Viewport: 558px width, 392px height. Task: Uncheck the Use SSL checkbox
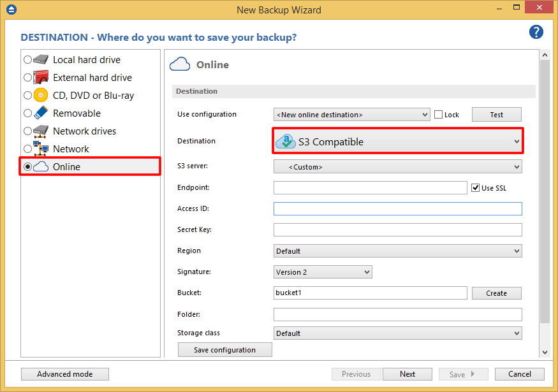pos(476,188)
